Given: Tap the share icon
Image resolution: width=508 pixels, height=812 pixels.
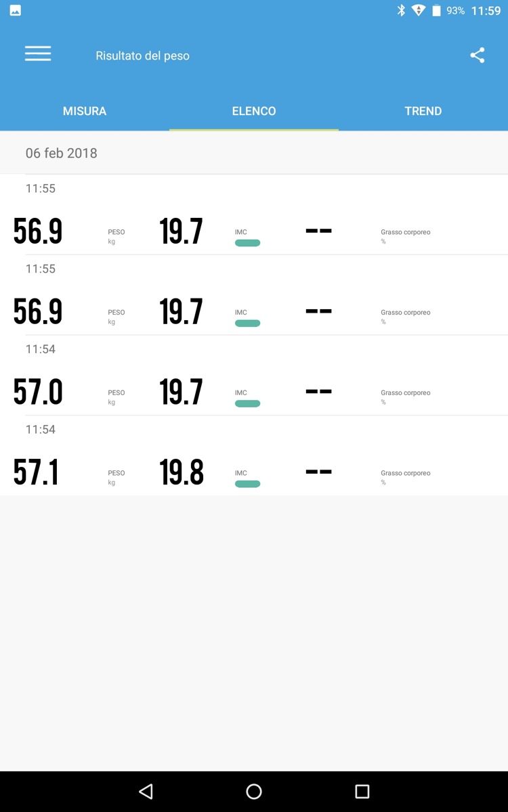Looking at the screenshot, I should [x=478, y=55].
